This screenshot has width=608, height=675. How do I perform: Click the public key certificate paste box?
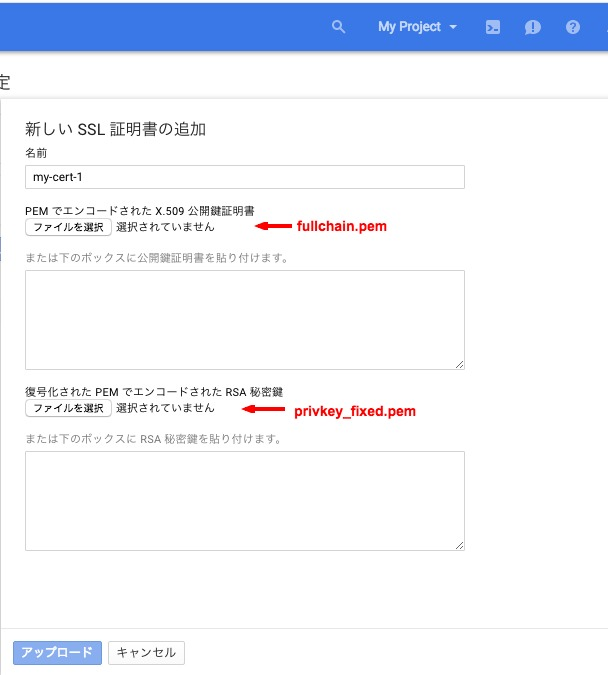245,320
